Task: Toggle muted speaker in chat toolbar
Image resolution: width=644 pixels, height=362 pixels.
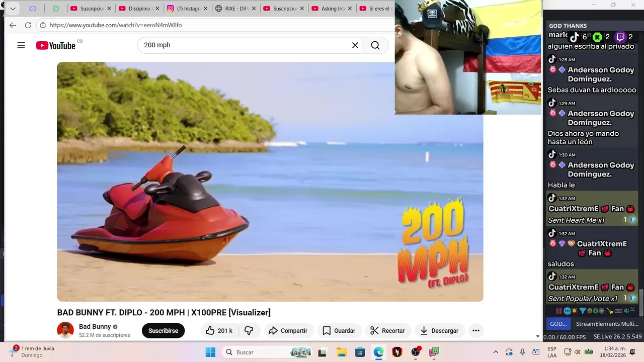Action: 627,311
